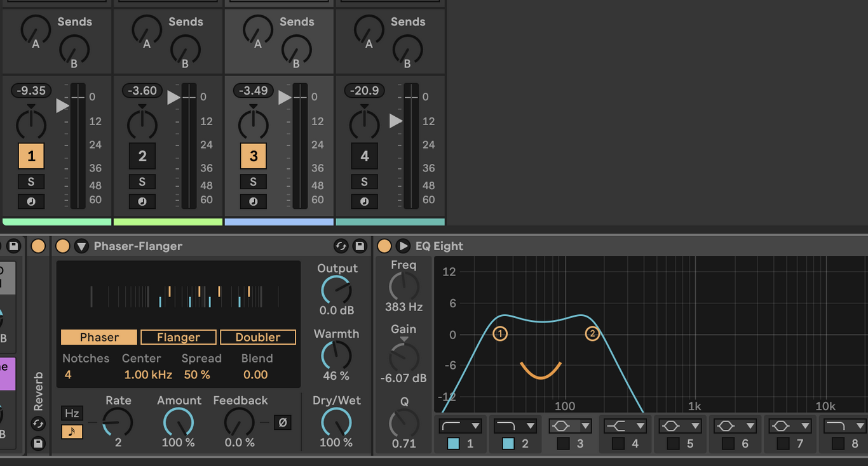Disable EQ Eight filter band 2

pyautogui.click(x=508, y=444)
